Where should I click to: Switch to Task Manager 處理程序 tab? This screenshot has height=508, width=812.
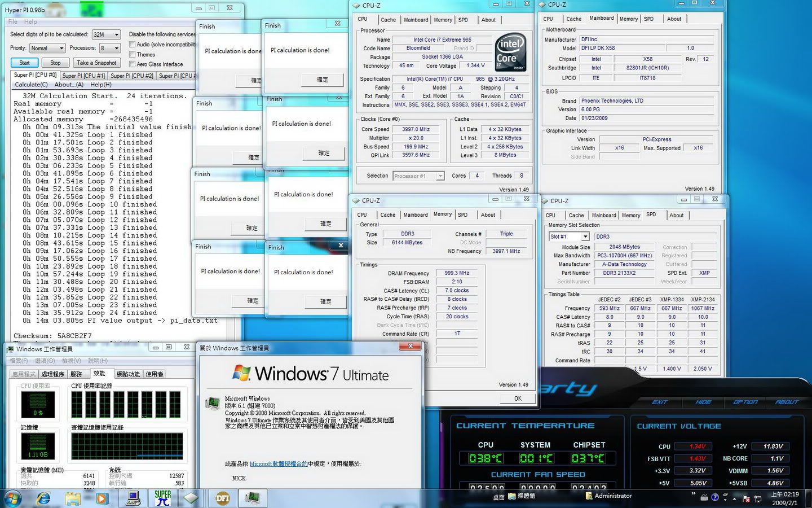point(53,374)
